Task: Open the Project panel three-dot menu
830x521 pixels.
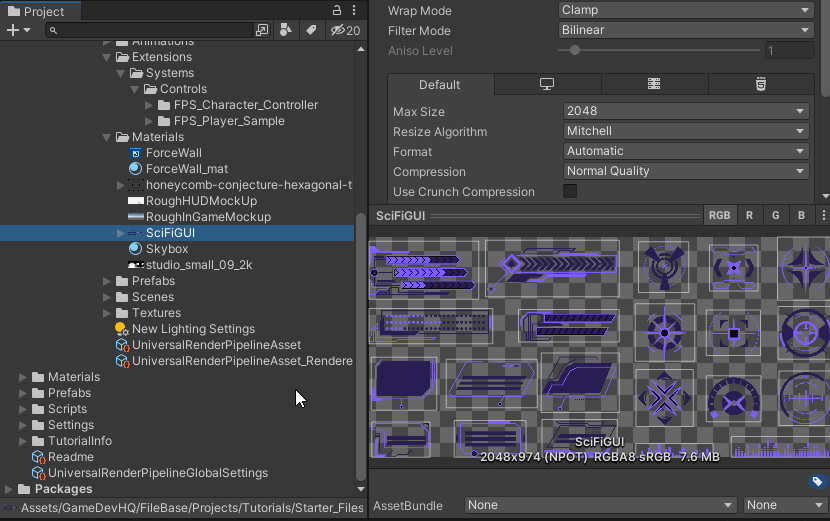Action: point(354,10)
